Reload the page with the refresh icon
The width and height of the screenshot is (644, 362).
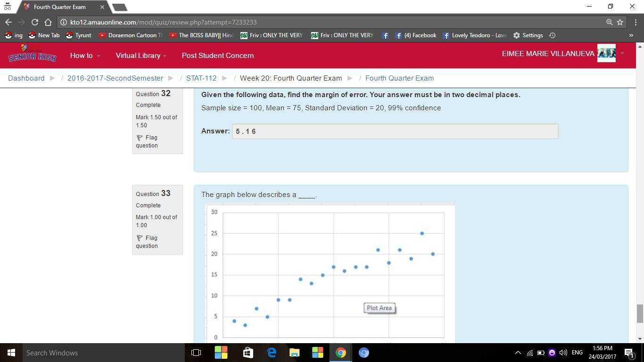tap(34, 22)
